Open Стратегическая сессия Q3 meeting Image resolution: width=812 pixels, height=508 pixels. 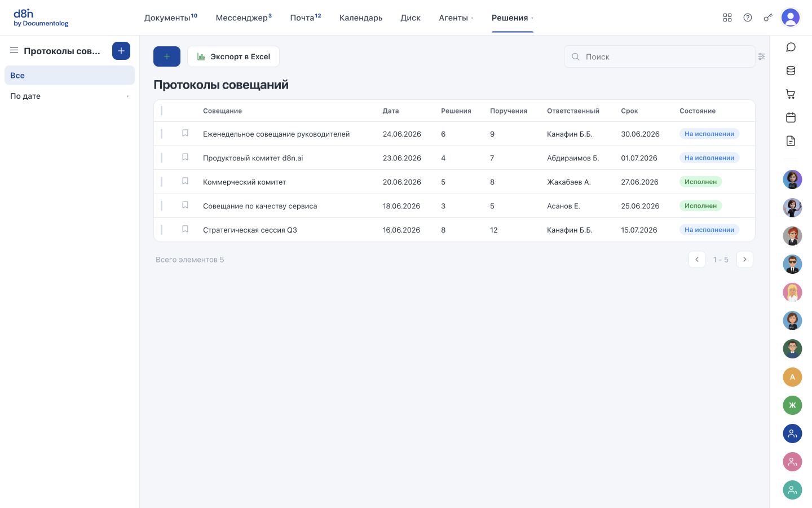(250, 230)
